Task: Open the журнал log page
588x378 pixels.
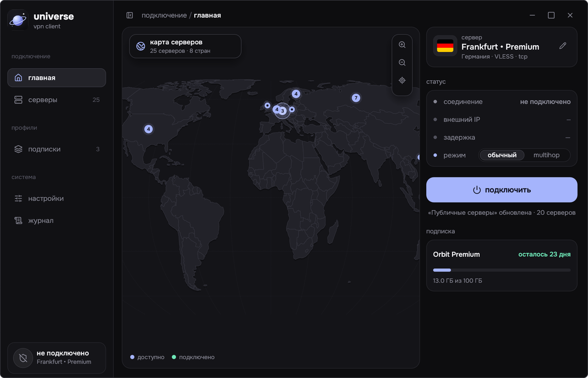Action: [x=57, y=220]
